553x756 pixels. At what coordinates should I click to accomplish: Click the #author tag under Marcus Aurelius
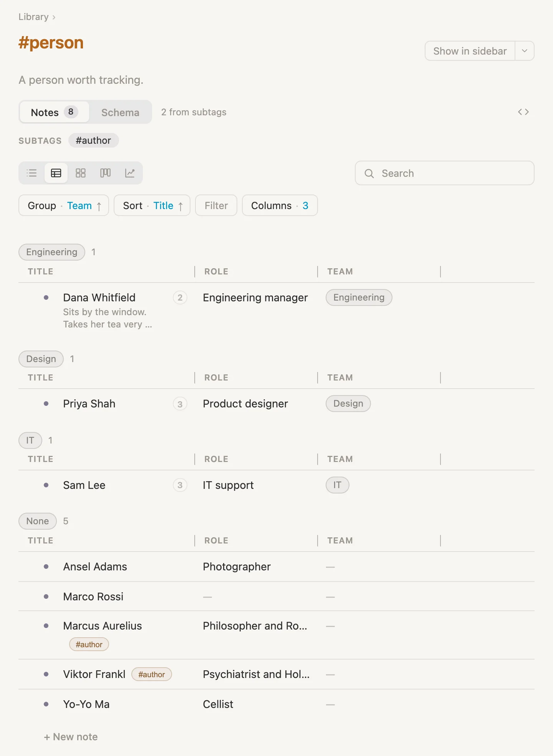(89, 644)
